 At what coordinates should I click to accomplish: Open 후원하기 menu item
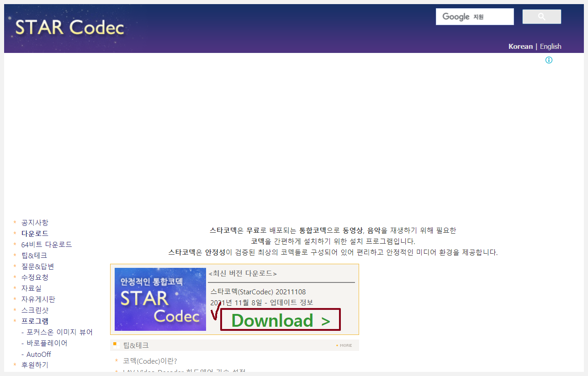pos(35,365)
